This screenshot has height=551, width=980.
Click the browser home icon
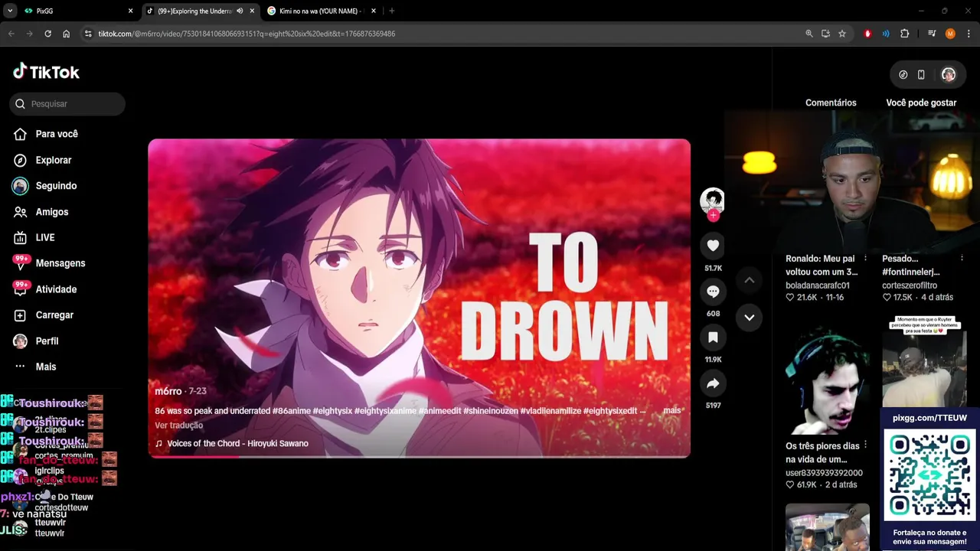pos(67,34)
